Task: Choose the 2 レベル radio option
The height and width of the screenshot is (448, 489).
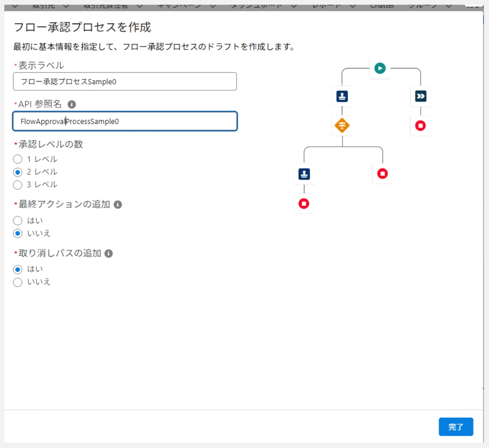Action: tap(18, 172)
